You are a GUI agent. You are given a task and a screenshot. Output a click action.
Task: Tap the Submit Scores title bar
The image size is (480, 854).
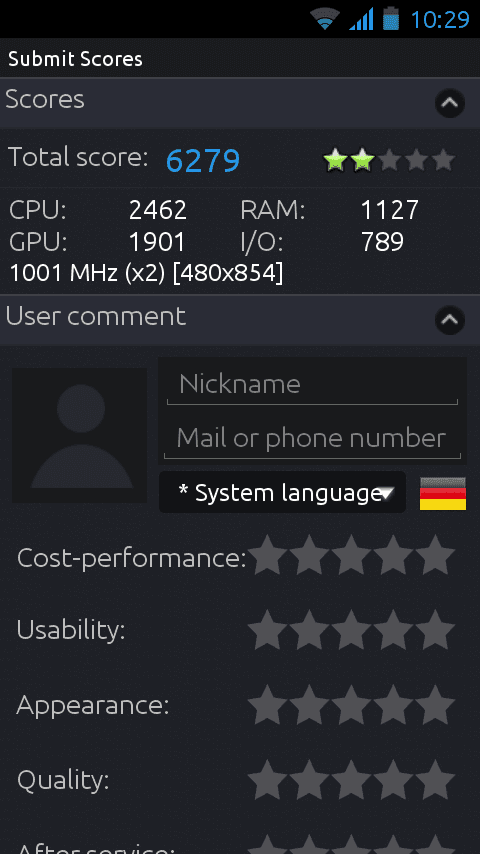point(240,58)
